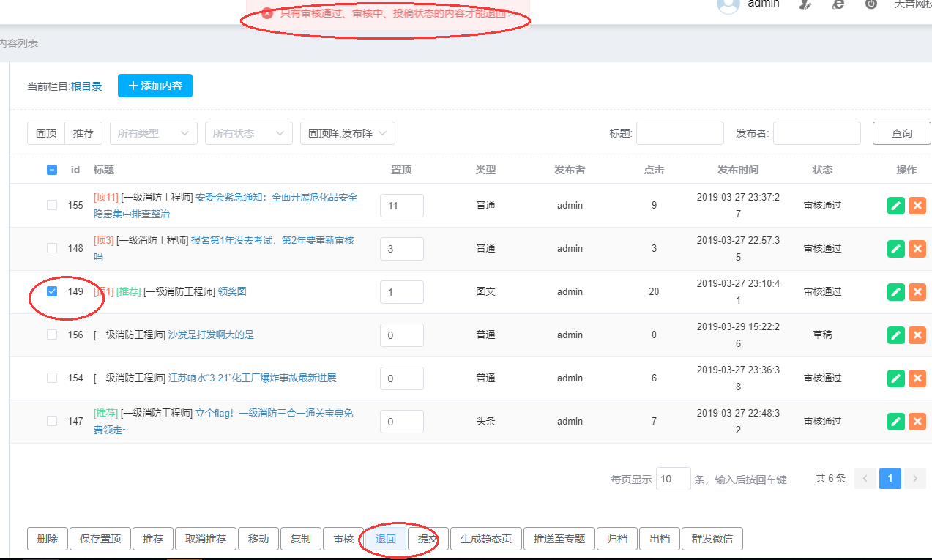
Task: Select page 1 in pagination
Action: pyautogui.click(x=890, y=479)
